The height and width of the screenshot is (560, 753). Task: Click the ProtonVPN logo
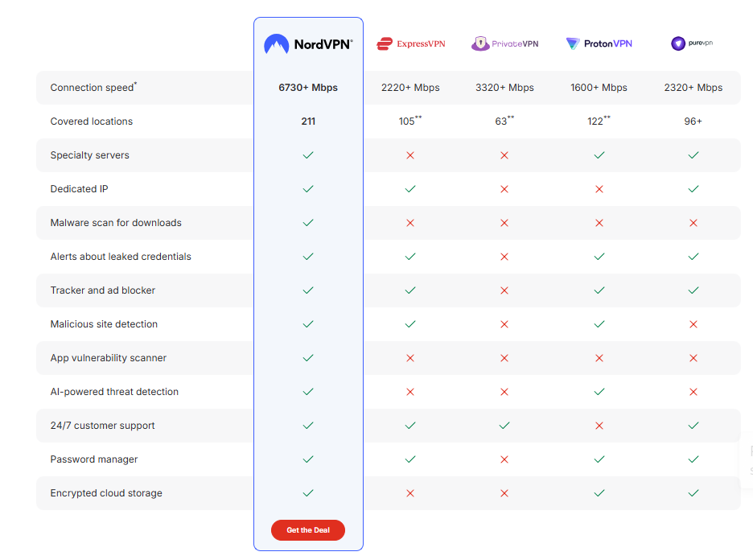[599, 43]
